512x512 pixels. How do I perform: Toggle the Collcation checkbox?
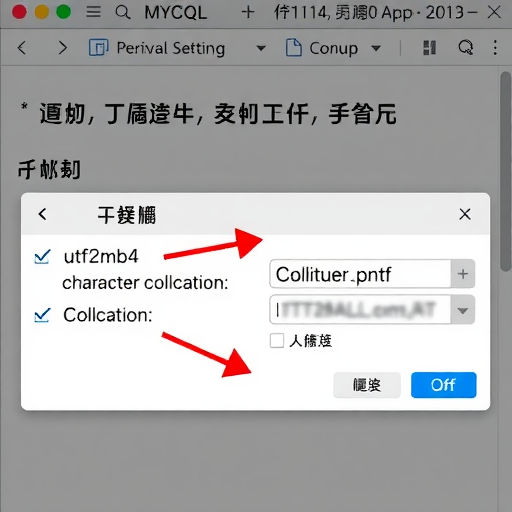point(42,315)
